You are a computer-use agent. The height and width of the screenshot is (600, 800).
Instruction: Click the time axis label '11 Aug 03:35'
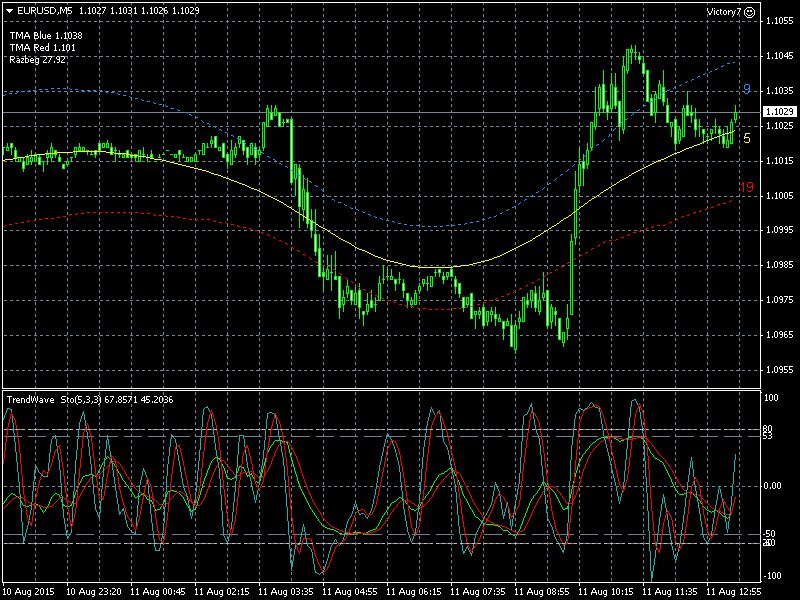click(286, 592)
